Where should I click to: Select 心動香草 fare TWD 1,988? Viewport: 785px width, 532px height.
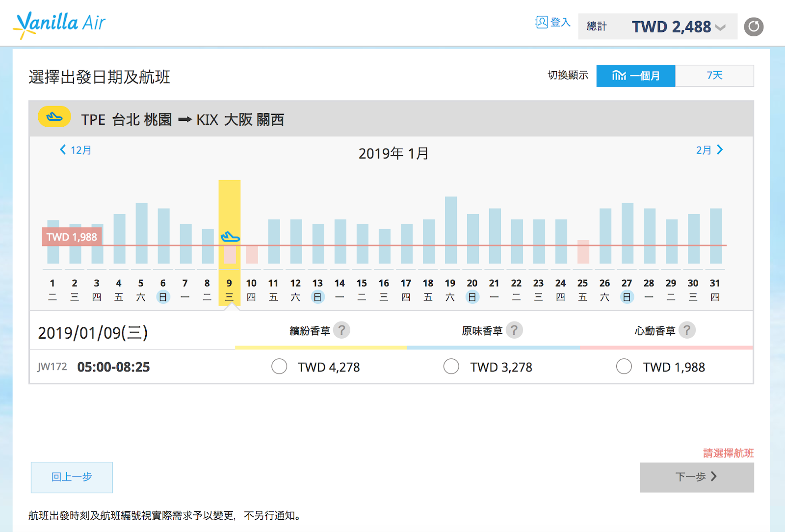click(624, 366)
